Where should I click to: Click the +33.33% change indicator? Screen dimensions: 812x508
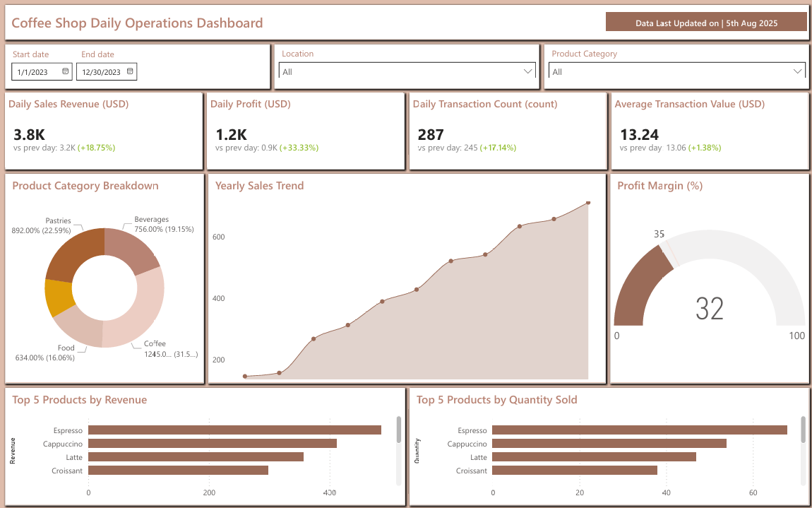coord(299,148)
